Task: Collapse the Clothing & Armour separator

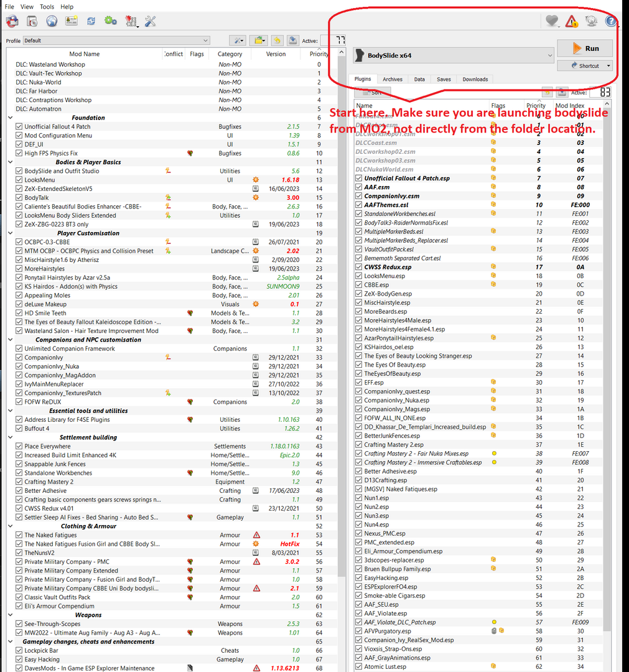Action: click(x=11, y=526)
